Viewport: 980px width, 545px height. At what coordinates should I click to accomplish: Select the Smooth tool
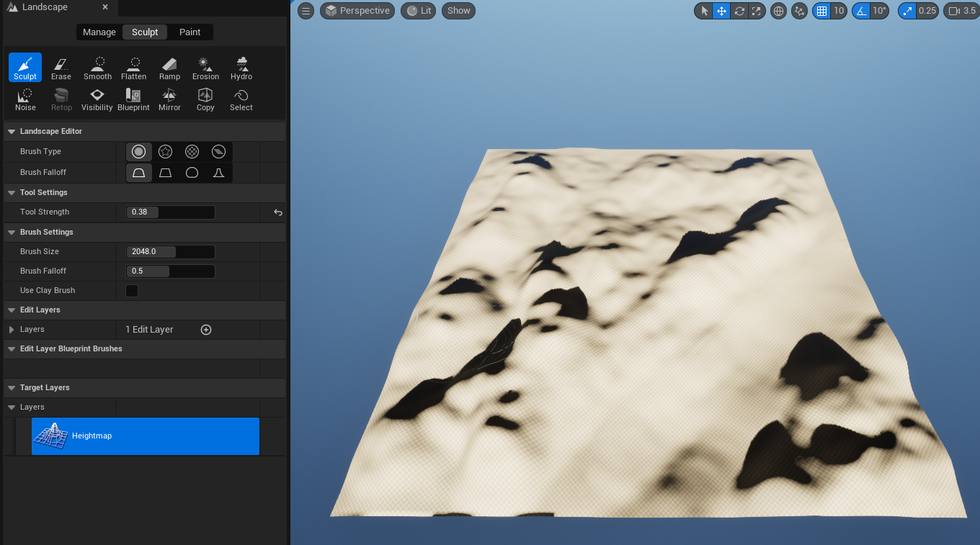pos(97,68)
